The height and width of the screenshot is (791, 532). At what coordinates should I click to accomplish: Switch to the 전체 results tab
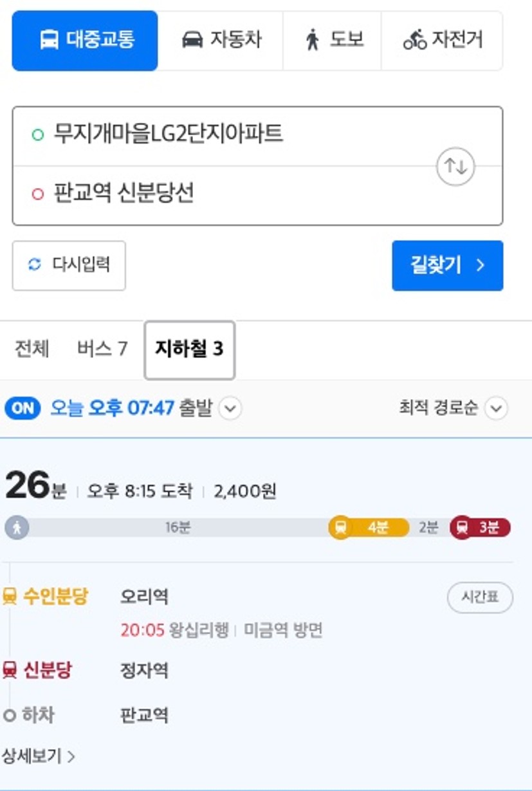point(32,349)
